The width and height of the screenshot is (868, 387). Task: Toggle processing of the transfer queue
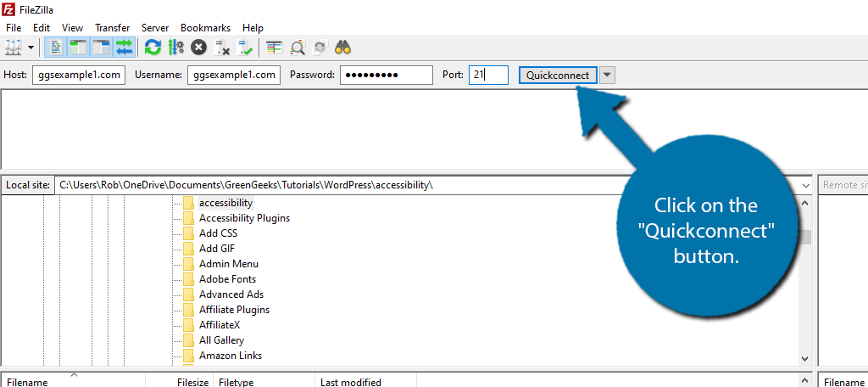175,48
